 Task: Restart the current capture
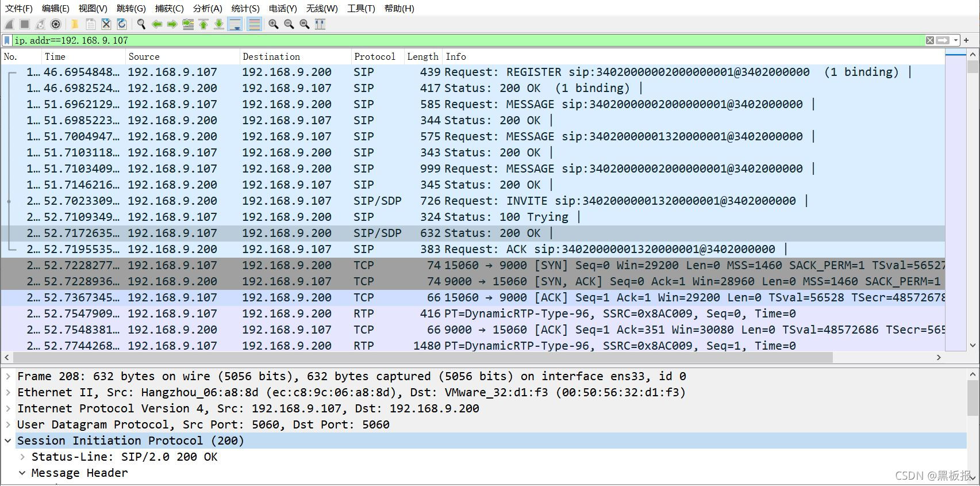(40, 24)
